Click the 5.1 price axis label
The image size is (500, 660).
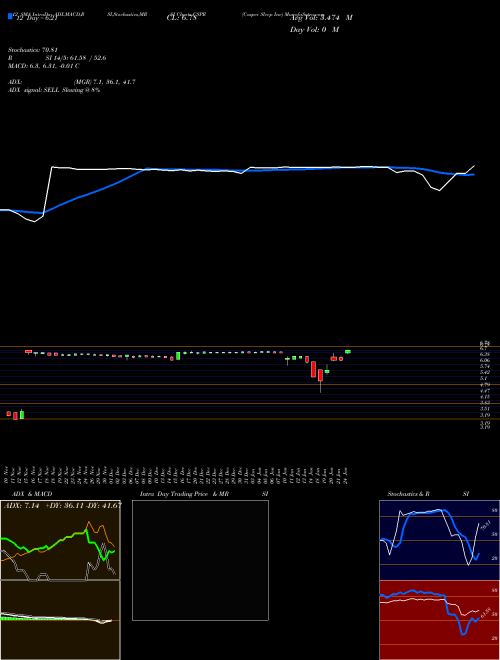[483, 378]
